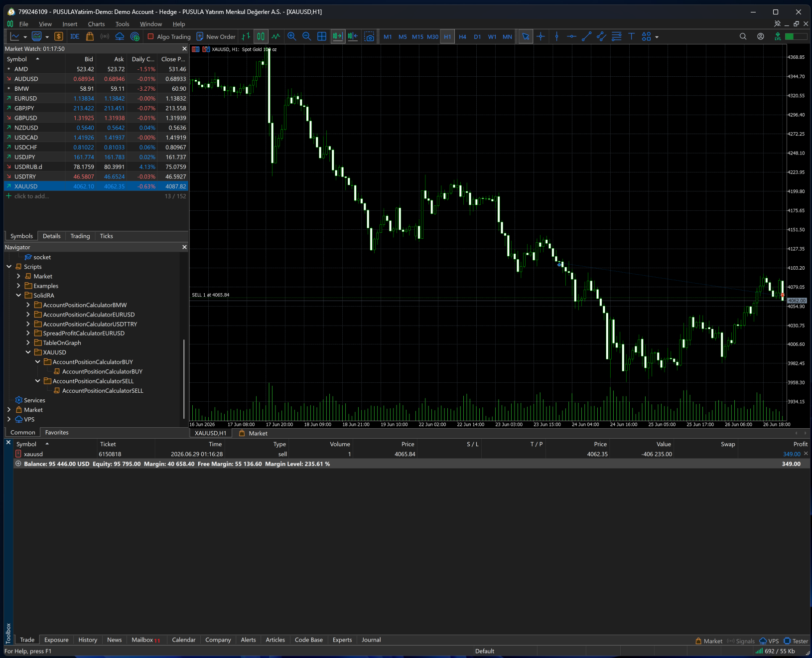Screen dimensions: 812x658
Task: Open the search magnifier icon
Action: tap(743, 36)
